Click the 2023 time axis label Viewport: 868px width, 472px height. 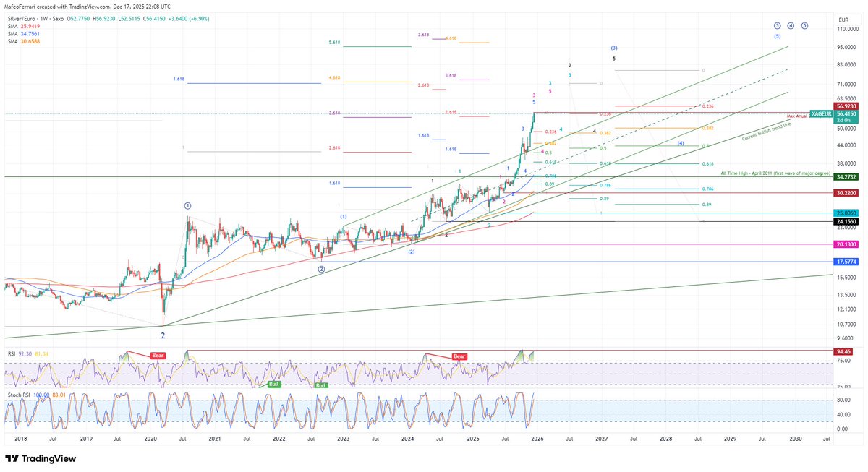[344, 439]
